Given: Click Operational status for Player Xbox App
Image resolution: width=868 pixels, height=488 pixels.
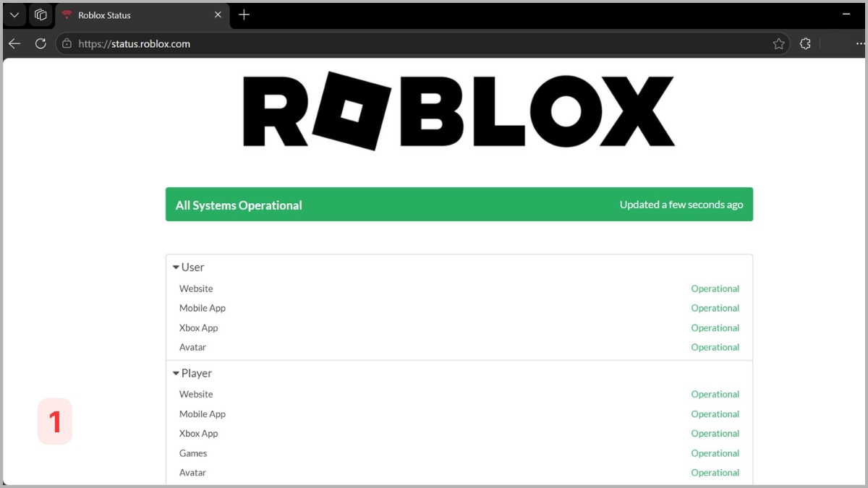Looking at the screenshot, I should (x=715, y=433).
